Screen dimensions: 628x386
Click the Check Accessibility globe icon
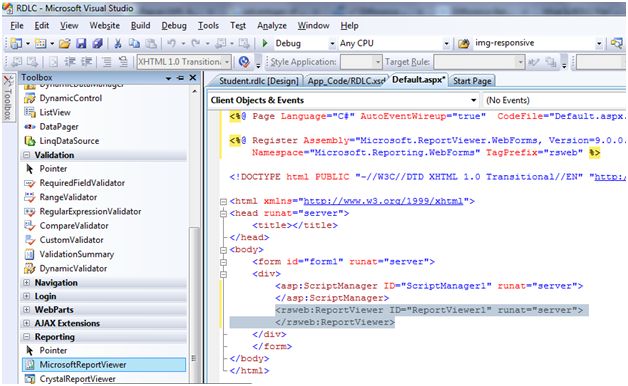tap(244, 62)
